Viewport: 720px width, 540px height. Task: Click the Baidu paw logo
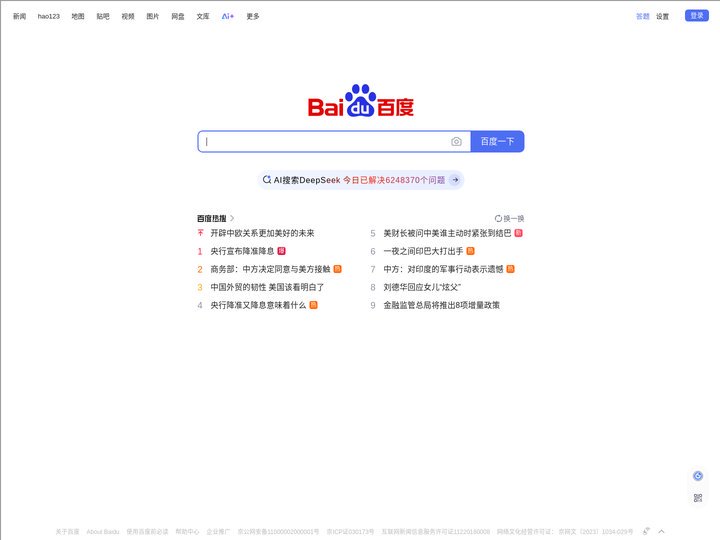tap(360, 101)
